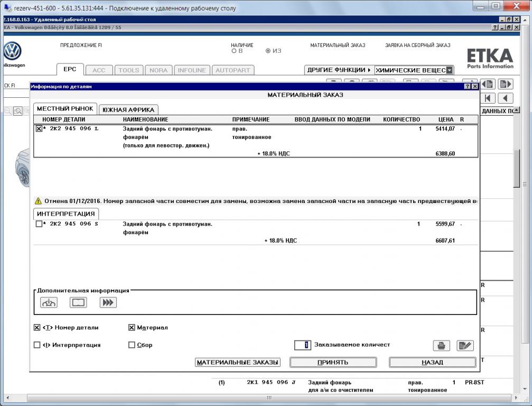Open the AUTOPART tab
Screen dimensions: 532x406
coord(233,70)
